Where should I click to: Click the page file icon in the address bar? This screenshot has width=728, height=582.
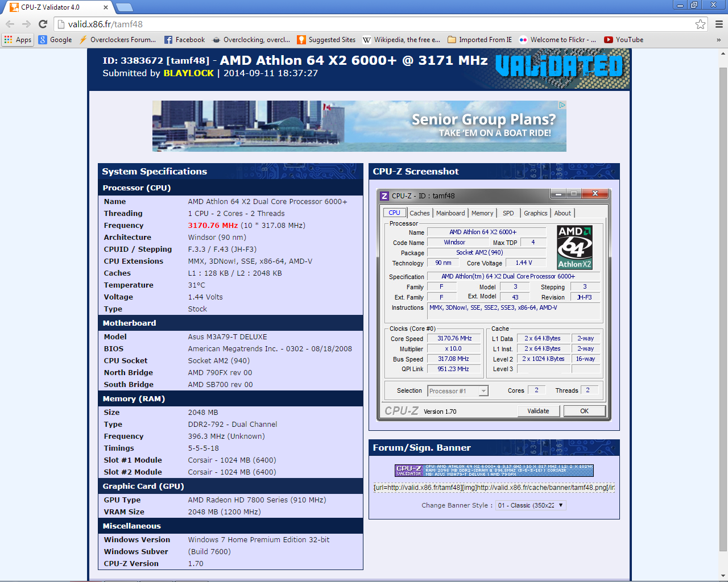pos(61,24)
